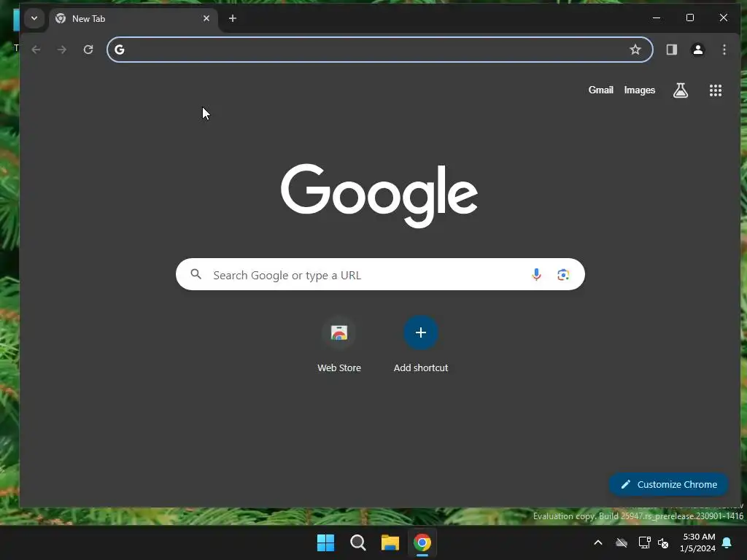Open the Chrome side panel
The image size is (747, 560).
coord(672,50)
